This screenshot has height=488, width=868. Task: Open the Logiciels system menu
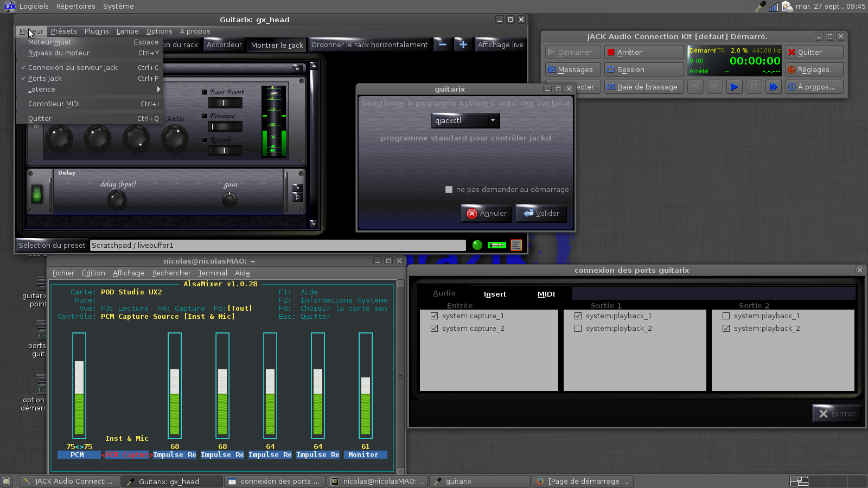[34, 6]
